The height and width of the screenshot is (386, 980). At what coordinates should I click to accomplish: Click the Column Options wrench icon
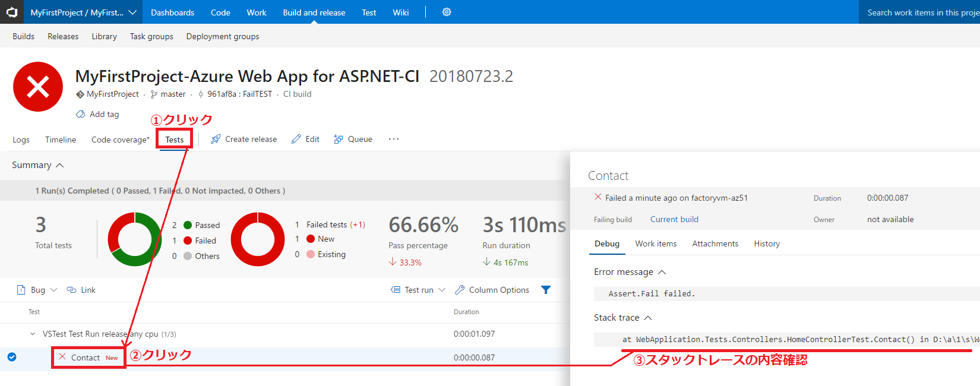click(x=460, y=290)
